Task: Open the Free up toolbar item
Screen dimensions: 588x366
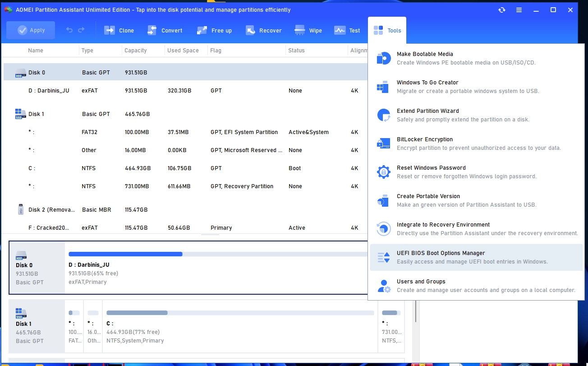Action: tap(214, 30)
